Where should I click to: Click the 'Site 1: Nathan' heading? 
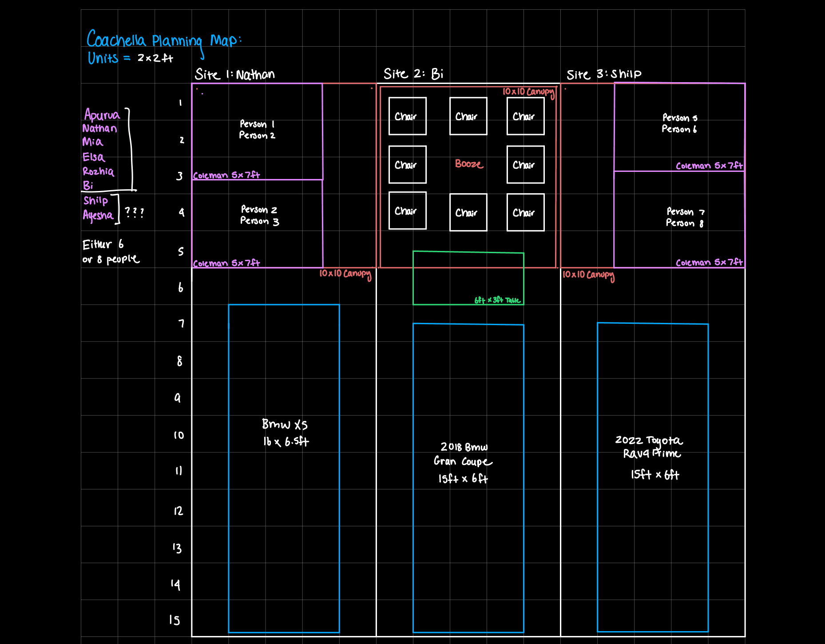coord(235,74)
